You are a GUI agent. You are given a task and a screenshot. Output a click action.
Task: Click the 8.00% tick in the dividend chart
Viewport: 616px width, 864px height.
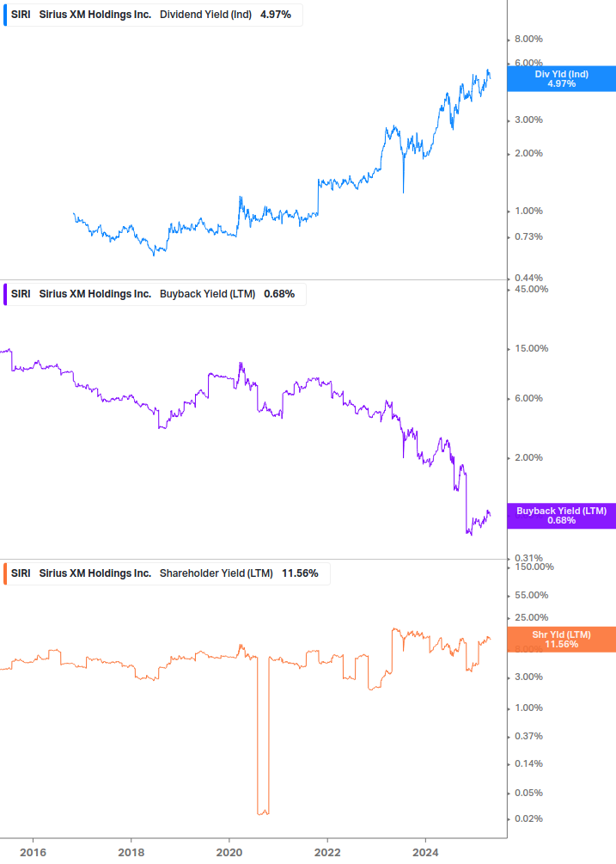coord(528,40)
